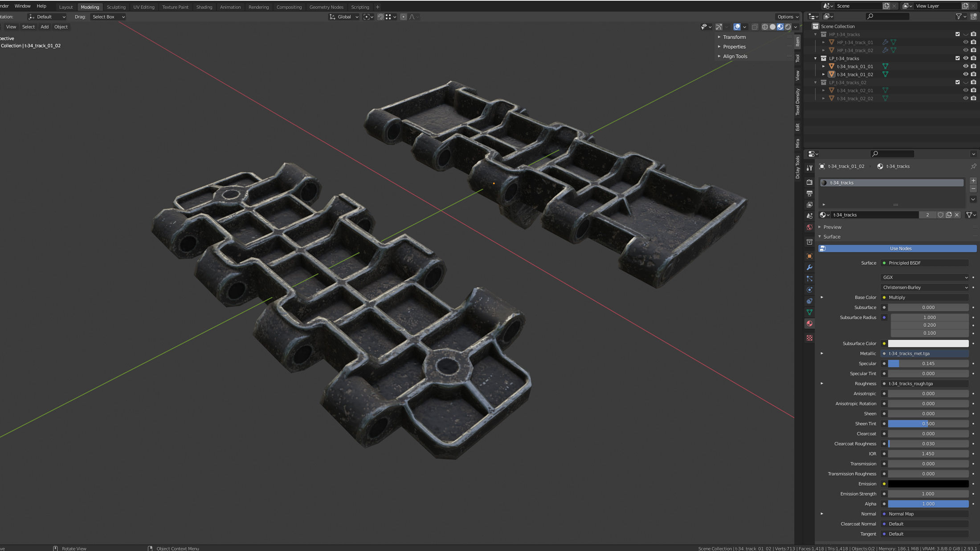
Task: Switch to the UV Editing workspace tab
Action: [143, 7]
